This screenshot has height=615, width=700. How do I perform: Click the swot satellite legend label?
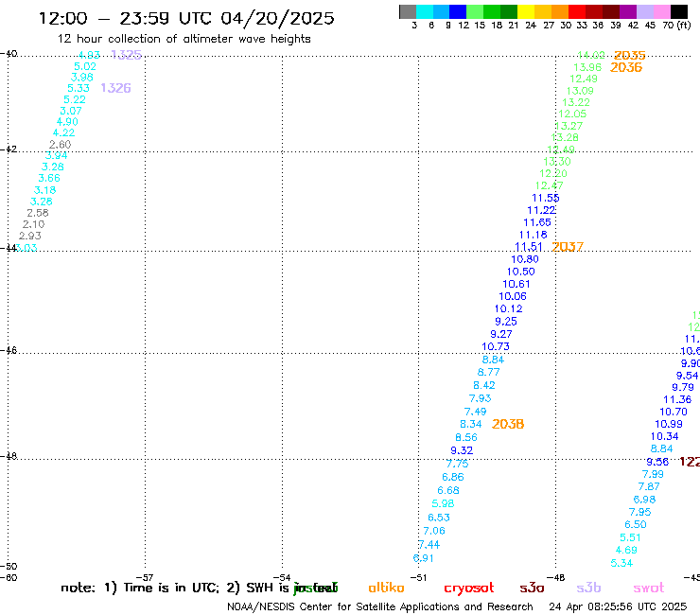pyautogui.click(x=649, y=588)
